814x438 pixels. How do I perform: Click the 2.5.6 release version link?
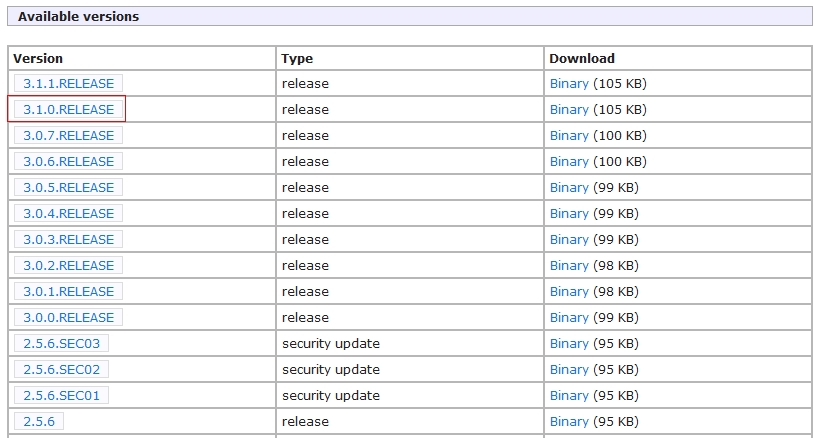pos(39,421)
